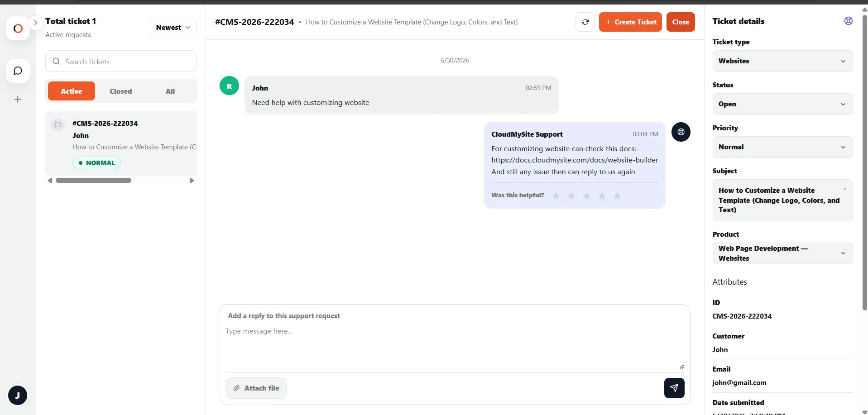Click the 02:59 PM message timestamp
This screenshot has width=868, height=415.
pyautogui.click(x=538, y=88)
